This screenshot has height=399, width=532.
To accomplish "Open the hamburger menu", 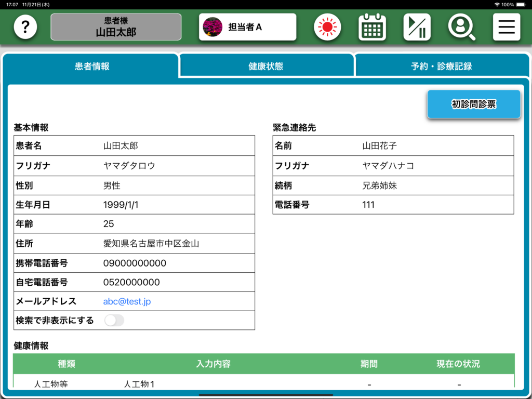I will click(506, 27).
